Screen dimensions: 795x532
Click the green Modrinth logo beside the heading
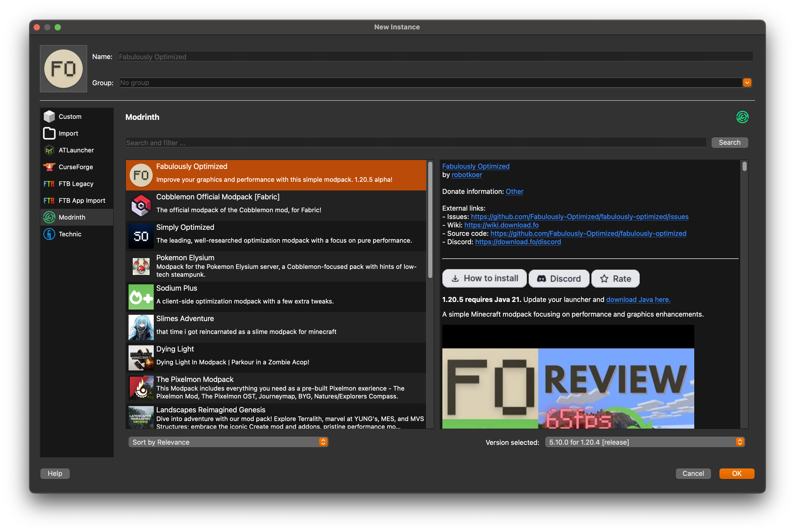coord(742,117)
